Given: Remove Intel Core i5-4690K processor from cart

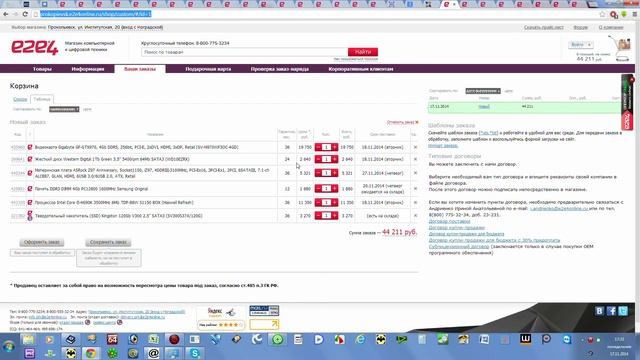Looking at the screenshot, I should coord(415,202).
